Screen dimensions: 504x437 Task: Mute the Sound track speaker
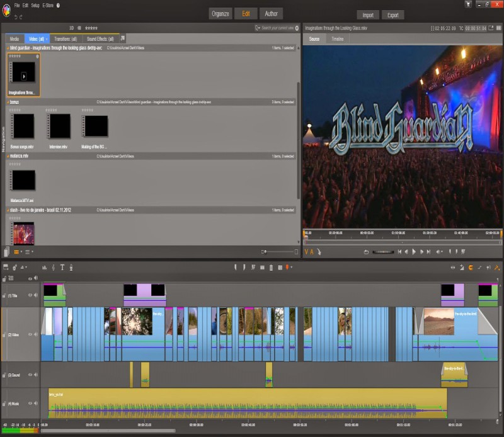(36, 375)
